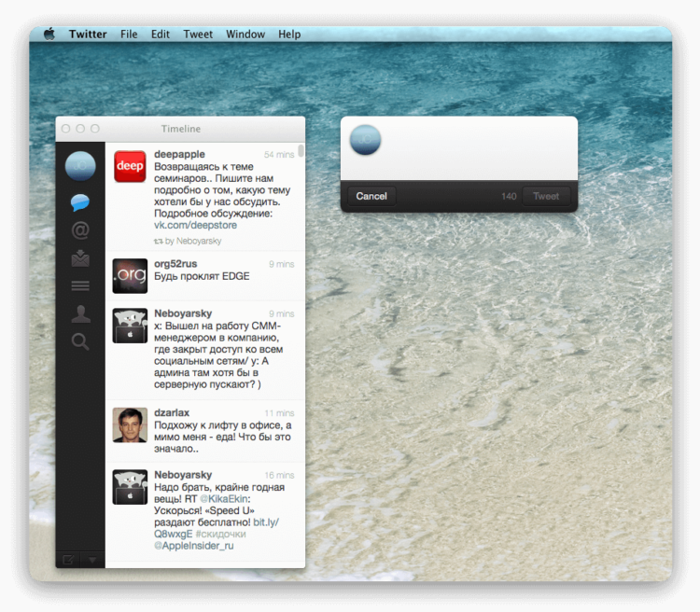Click the Timeline window title
Screen dimensions: 700x612
click(181, 129)
